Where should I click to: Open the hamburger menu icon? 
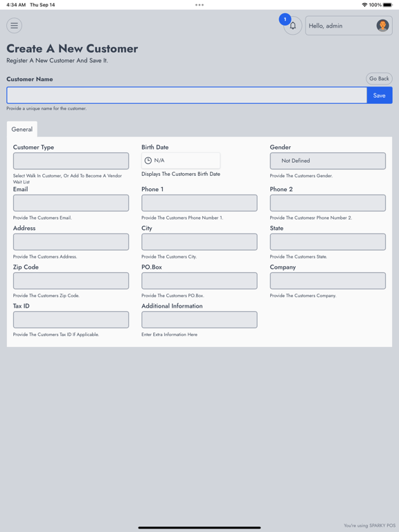[x=15, y=26]
